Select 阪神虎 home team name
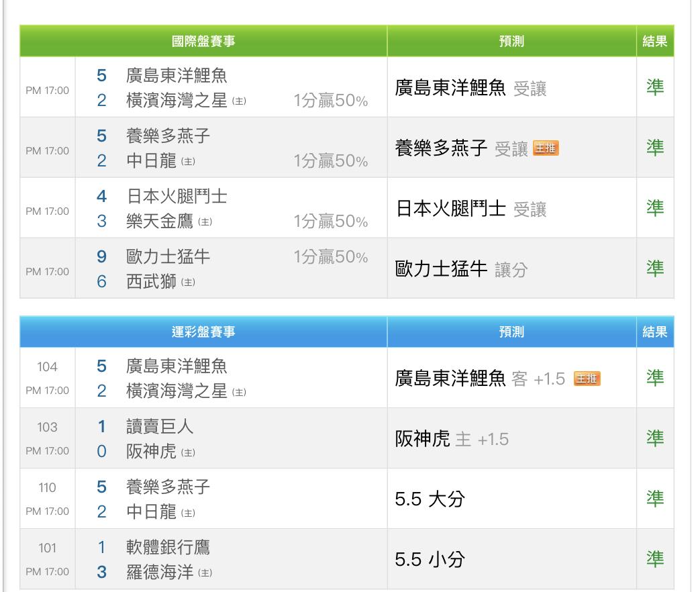700x592 pixels. (x=151, y=451)
